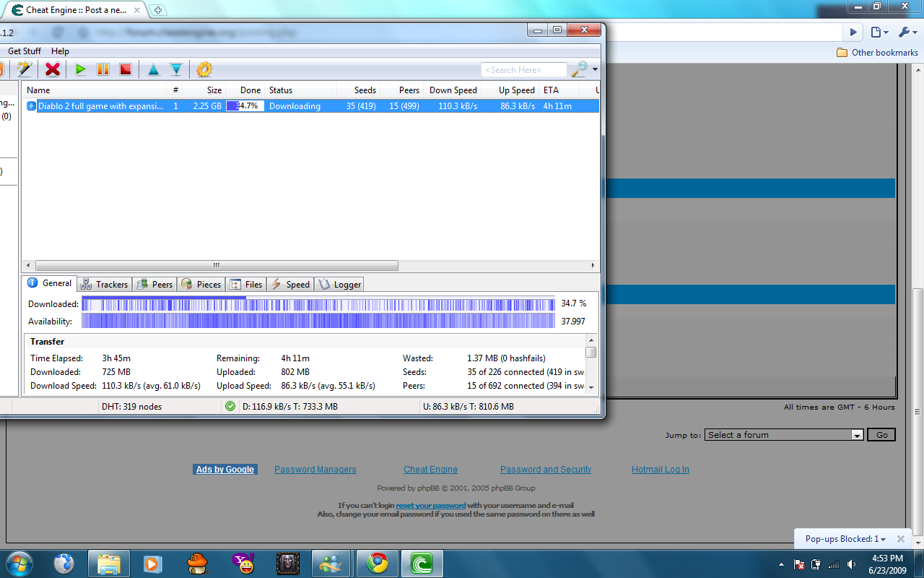
Task: Open Windows Explorer from the taskbar
Action: (108, 563)
